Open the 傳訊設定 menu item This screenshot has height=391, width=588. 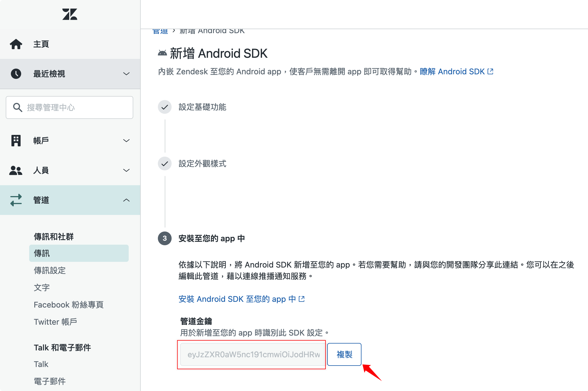(50, 270)
